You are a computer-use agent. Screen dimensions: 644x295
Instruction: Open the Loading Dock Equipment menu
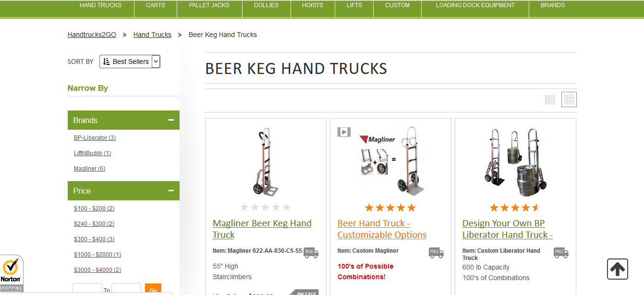[x=475, y=5]
